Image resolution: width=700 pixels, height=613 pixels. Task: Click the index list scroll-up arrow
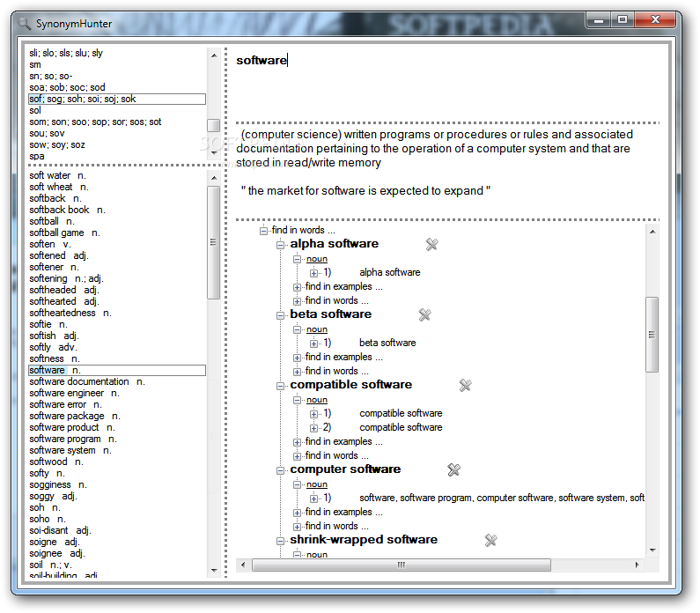point(214,55)
